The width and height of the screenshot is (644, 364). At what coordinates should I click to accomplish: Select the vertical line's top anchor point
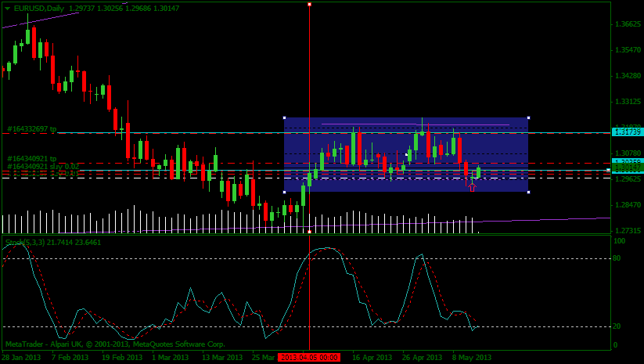[x=309, y=5]
